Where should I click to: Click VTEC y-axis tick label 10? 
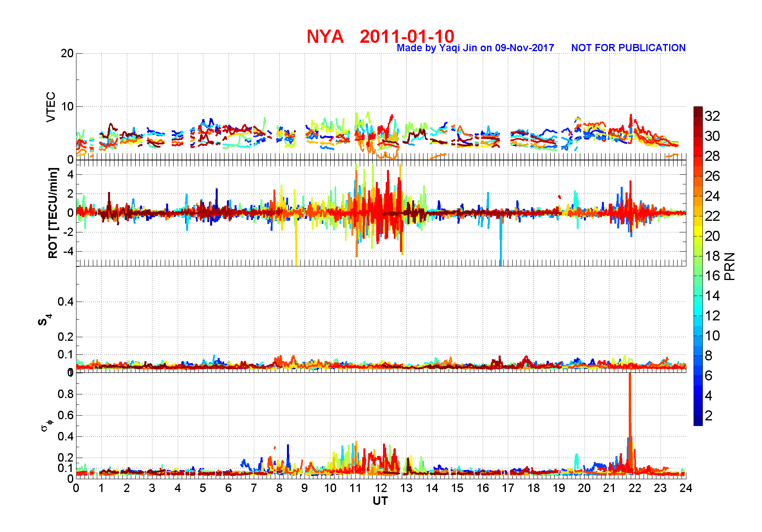(67, 106)
